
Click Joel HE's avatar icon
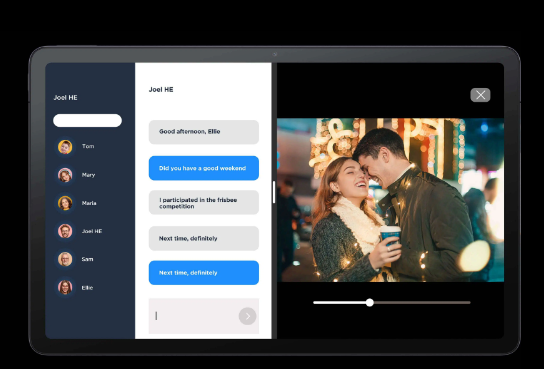[x=65, y=231]
